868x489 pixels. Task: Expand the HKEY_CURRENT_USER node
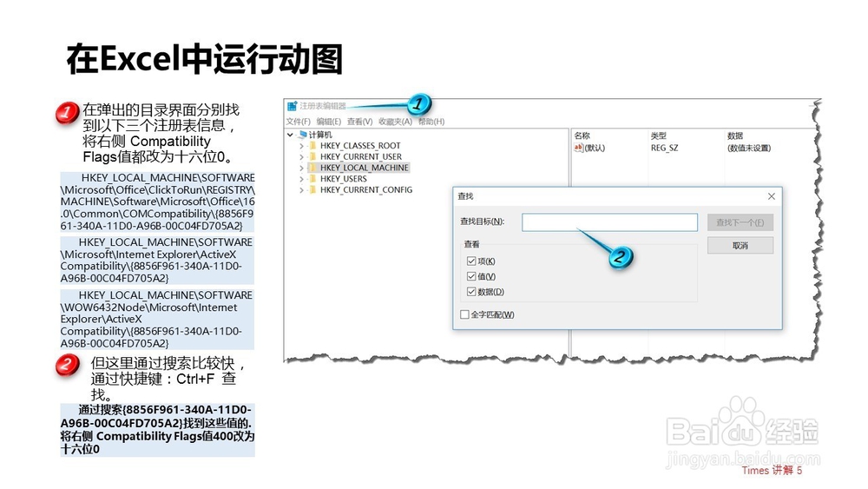tap(302, 156)
